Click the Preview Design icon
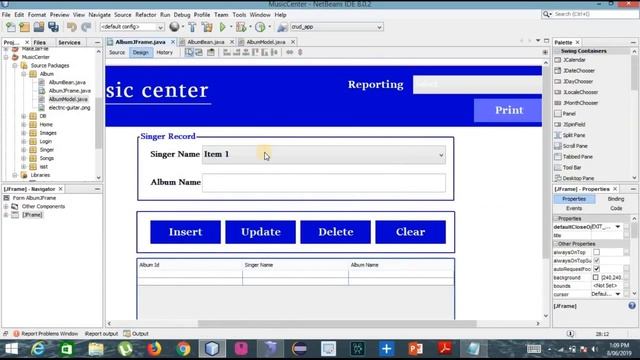The height and width of the screenshot is (360, 640). click(211, 52)
